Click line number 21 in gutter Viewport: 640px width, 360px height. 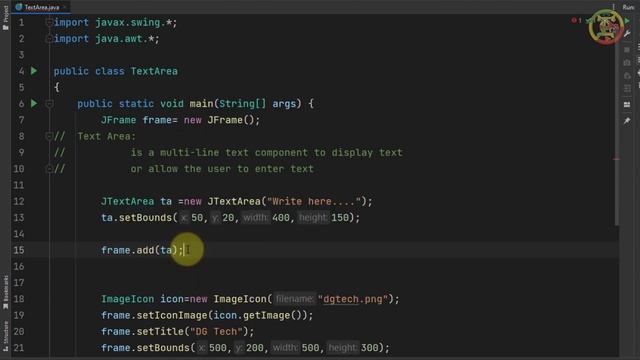click(x=19, y=348)
